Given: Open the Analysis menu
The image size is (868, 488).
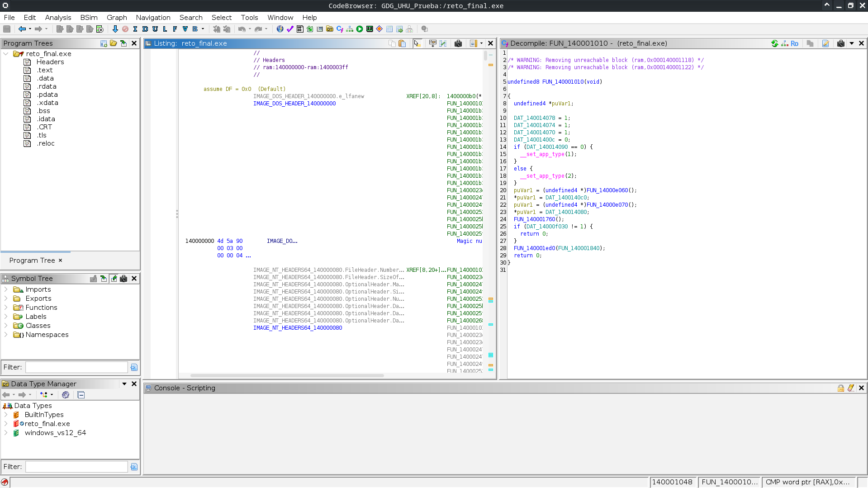Looking at the screenshot, I should click(58, 18).
